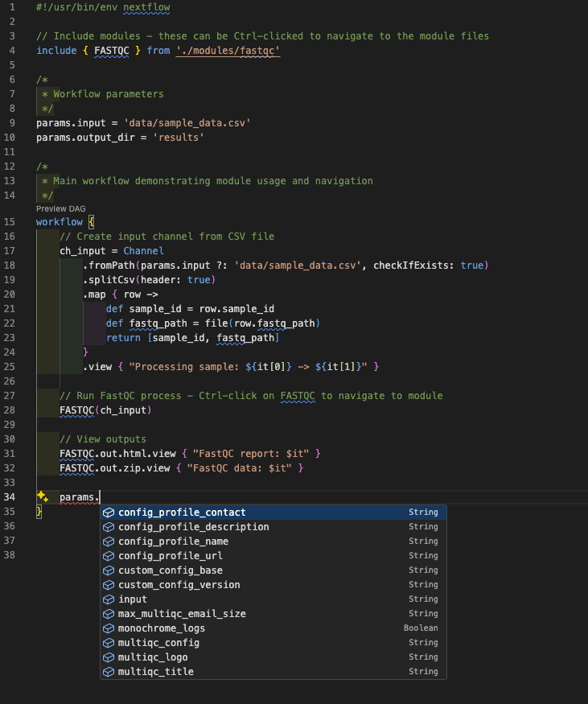
Task: Click the 'Workflow parameters' comment line
Action: click(x=103, y=94)
